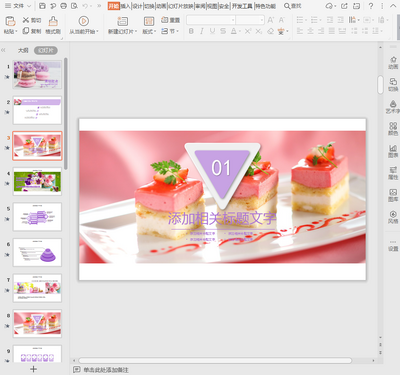Viewport: 400px width, 375px height.
Task: Toggle Strikethrough formatting
Action: (223, 31)
